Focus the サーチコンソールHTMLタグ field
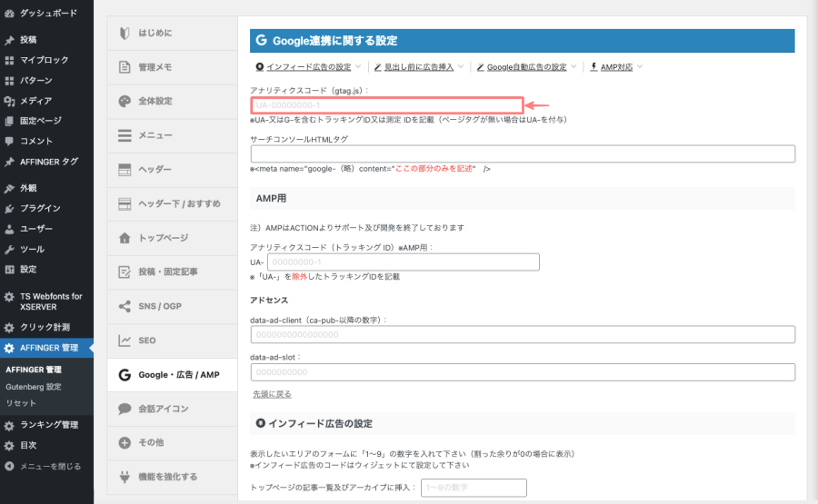The width and height of the screenshot is (818, 504). click(x=523, y=153)
